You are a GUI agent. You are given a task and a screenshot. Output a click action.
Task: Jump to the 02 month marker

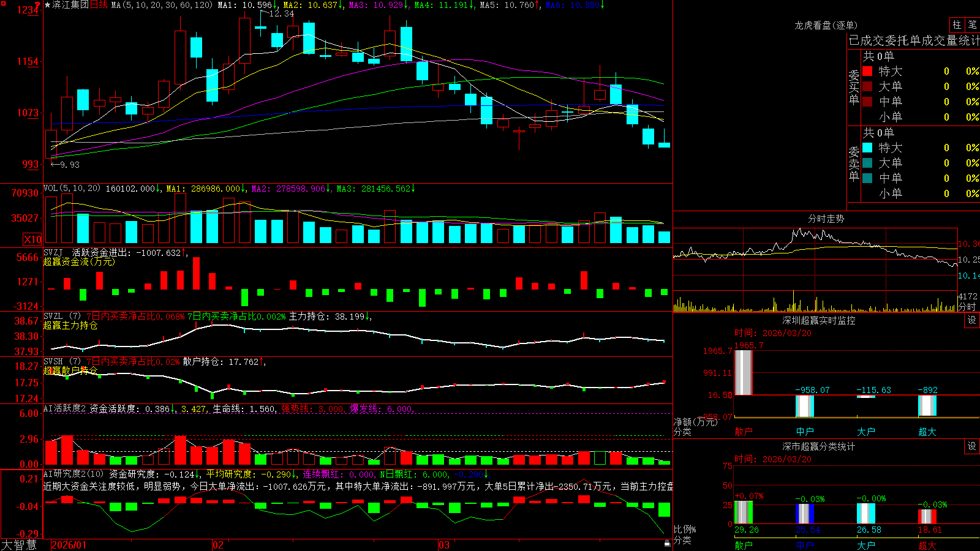pyautogui.click(x=218, y=545)
